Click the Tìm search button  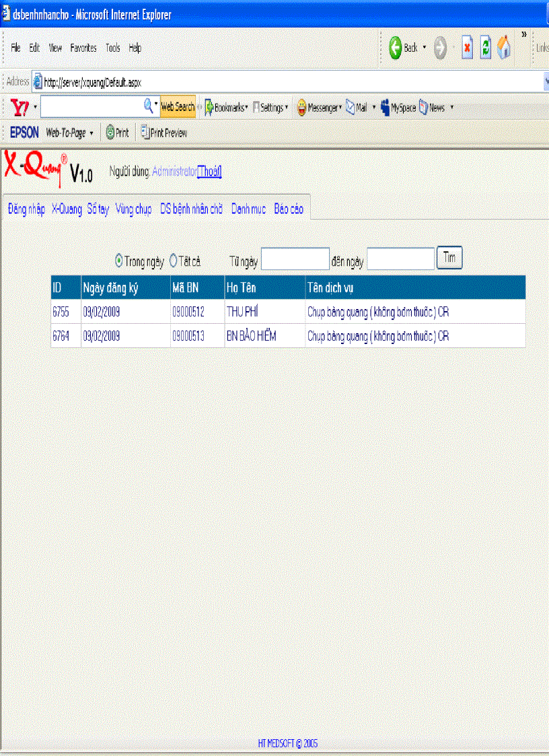(x=449, y=257)
